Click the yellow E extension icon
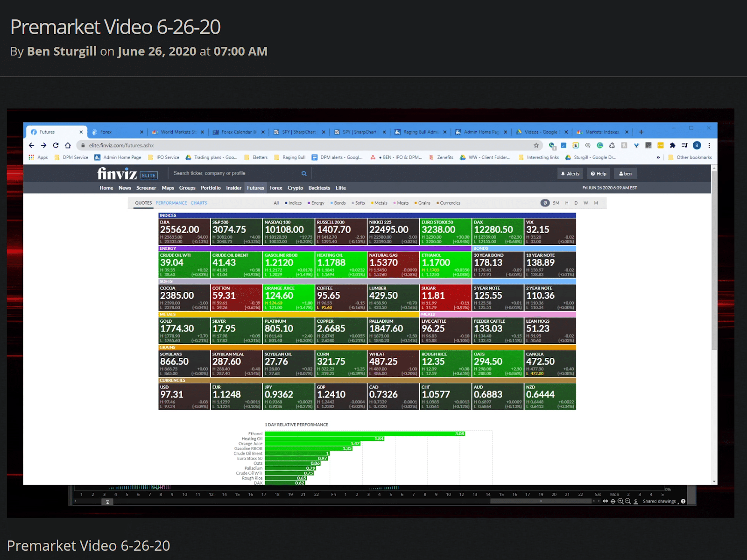The width and height of the screenshot is (747, 560). tap(576, 145)
